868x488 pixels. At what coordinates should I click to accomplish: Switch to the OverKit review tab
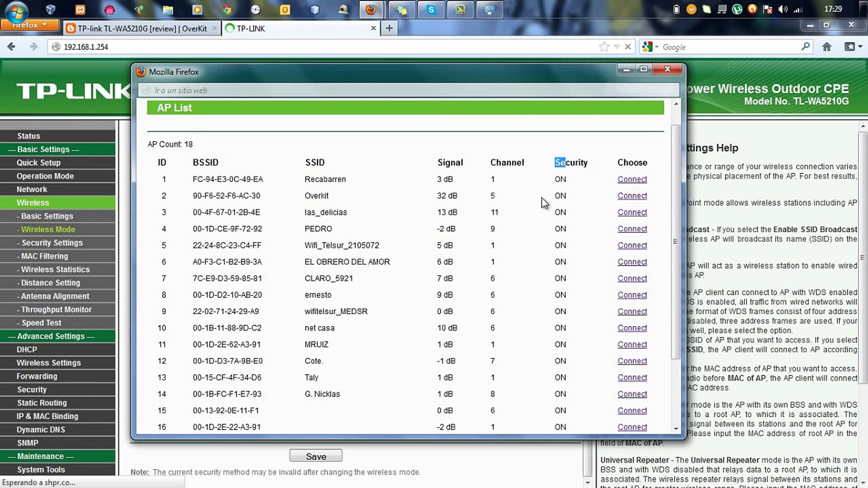(142, 28)
